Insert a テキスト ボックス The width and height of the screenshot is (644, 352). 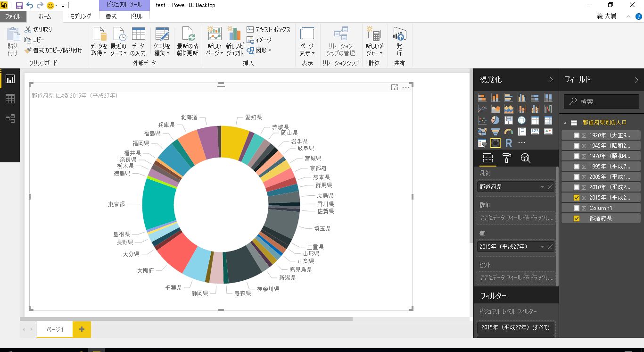269,29
